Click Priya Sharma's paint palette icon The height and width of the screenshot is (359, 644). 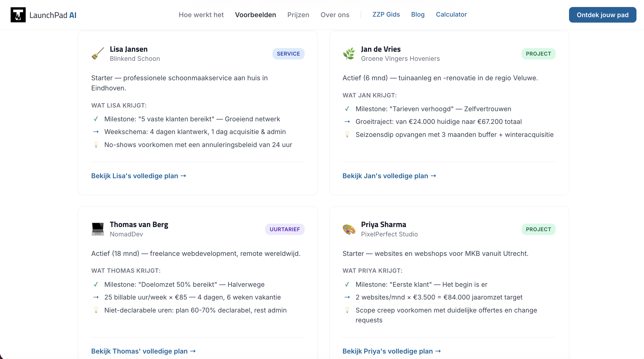pos(349,229)
